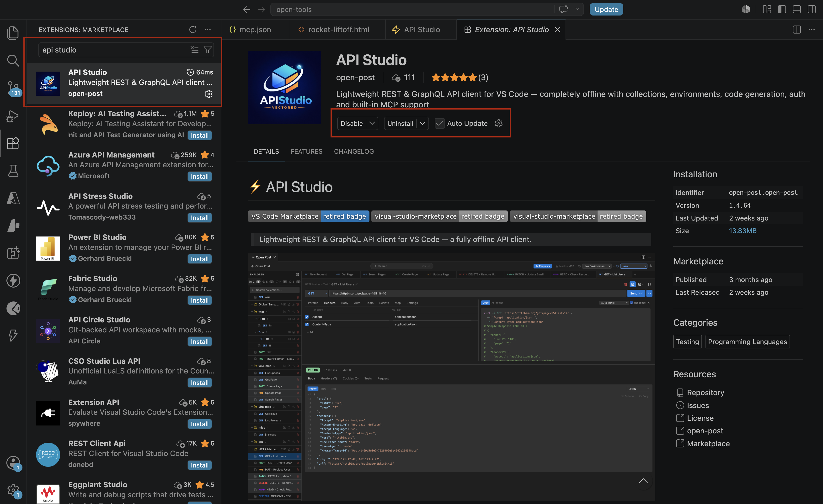Customize layout icon in title bar

(x=767, y=9)
